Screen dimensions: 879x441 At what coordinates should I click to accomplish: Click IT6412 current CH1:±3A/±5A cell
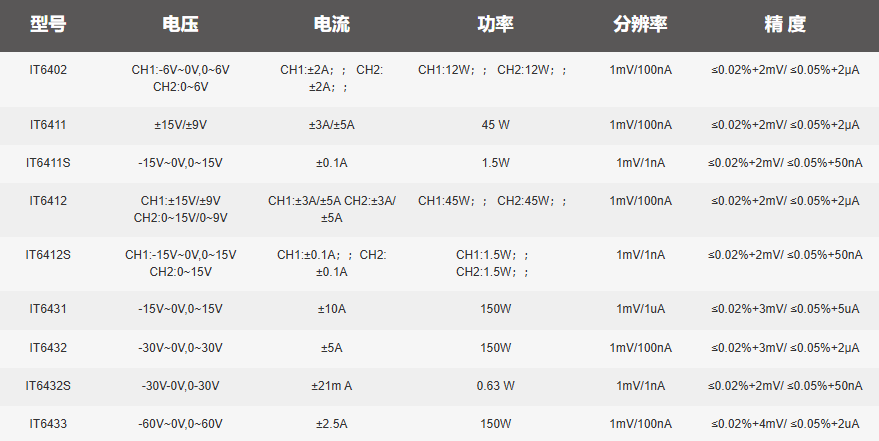click(332, 209)
